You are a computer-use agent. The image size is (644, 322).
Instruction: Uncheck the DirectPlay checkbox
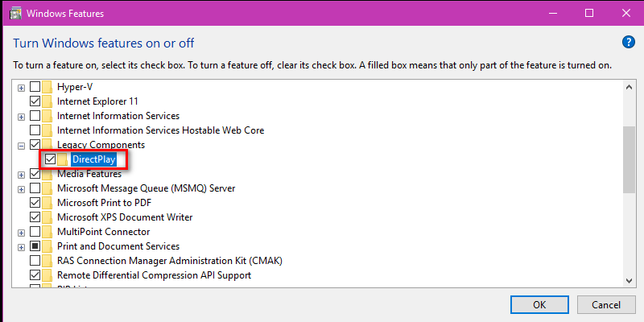[50, 159]
